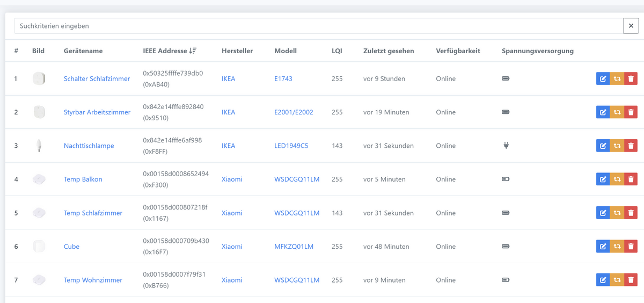
Task: Open the E2001/E2002 model link
Action: coord(294,112)
